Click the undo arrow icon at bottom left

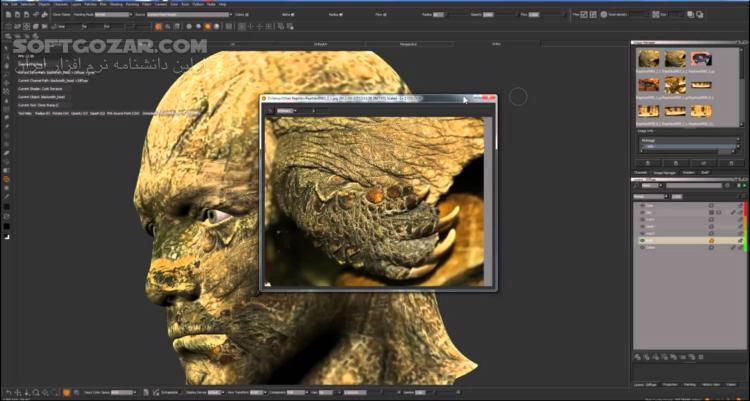pos(9,392)
